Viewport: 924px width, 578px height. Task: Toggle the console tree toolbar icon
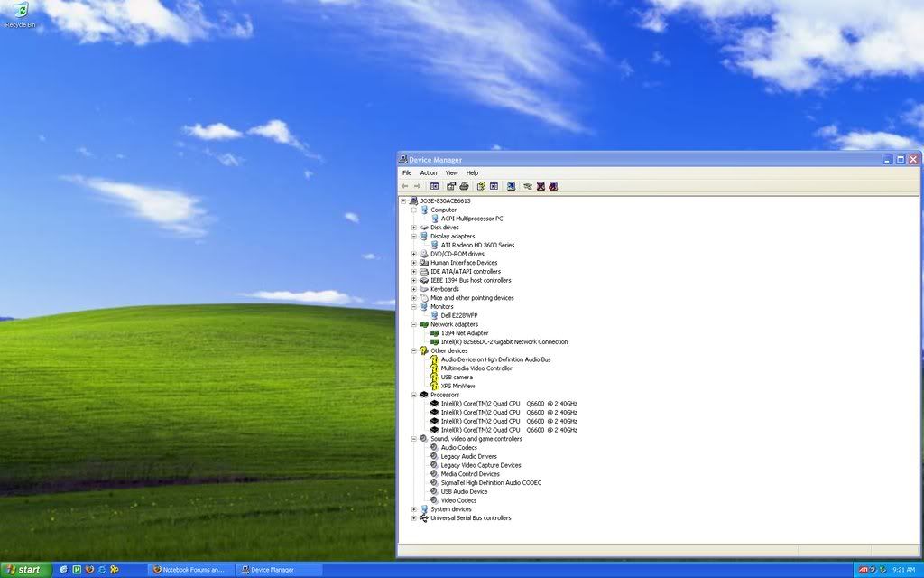click(434, 186)
